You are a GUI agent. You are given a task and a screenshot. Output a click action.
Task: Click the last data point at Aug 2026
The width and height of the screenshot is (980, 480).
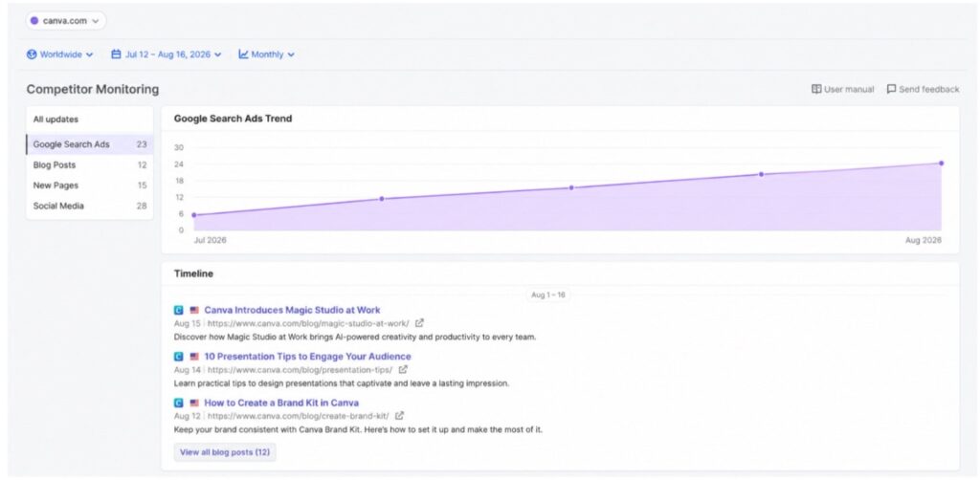(x=942, y=163)
